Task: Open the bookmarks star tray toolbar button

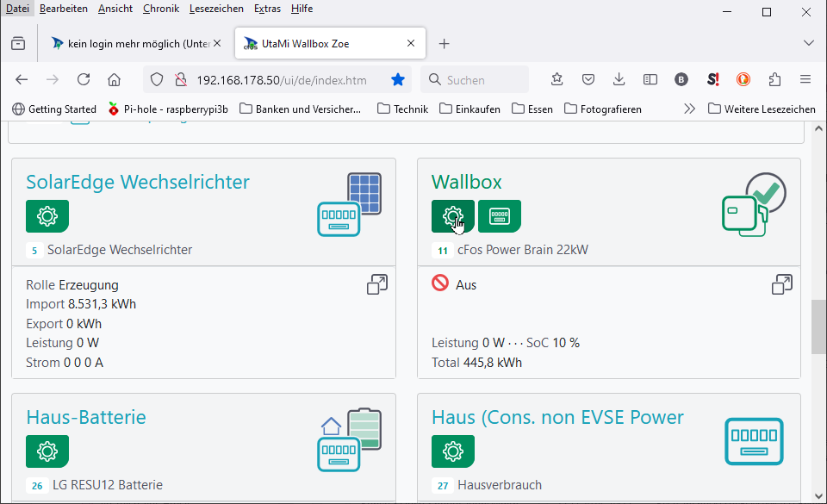Action: (557, 79)
